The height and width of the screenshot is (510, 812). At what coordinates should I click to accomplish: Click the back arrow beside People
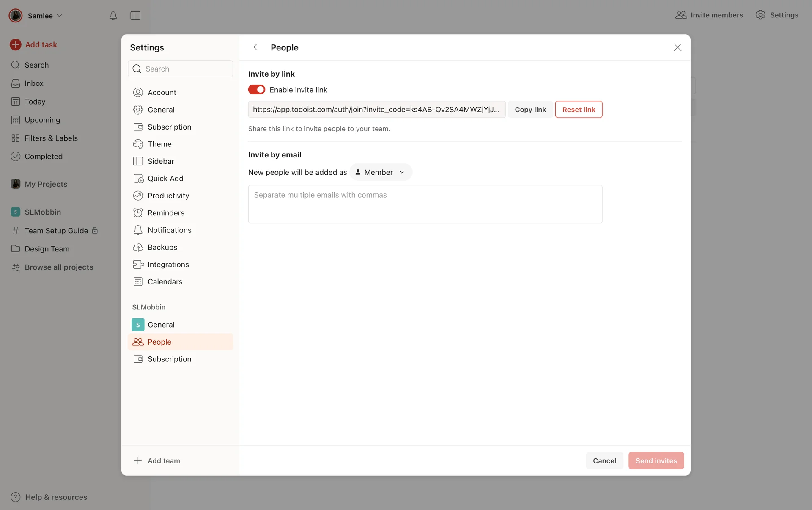point(257,47)
